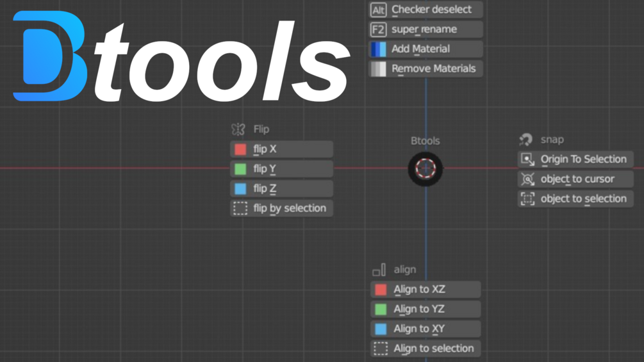Choose Align to selection

[x=425, y=349]
